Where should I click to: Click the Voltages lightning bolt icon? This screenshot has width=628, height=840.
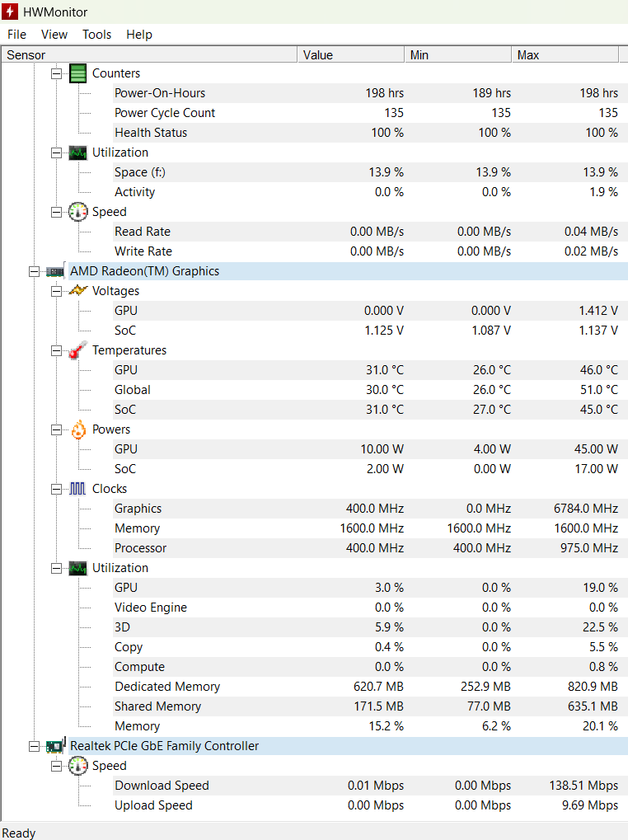78,291
